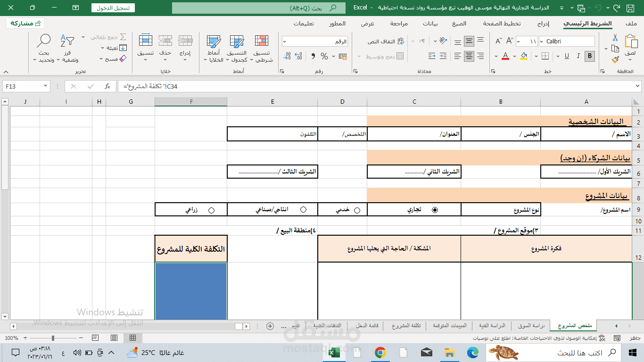This screenshot has width=644, height=362.
Task: Open the View (عرض) tab
Action: point(368,24)
